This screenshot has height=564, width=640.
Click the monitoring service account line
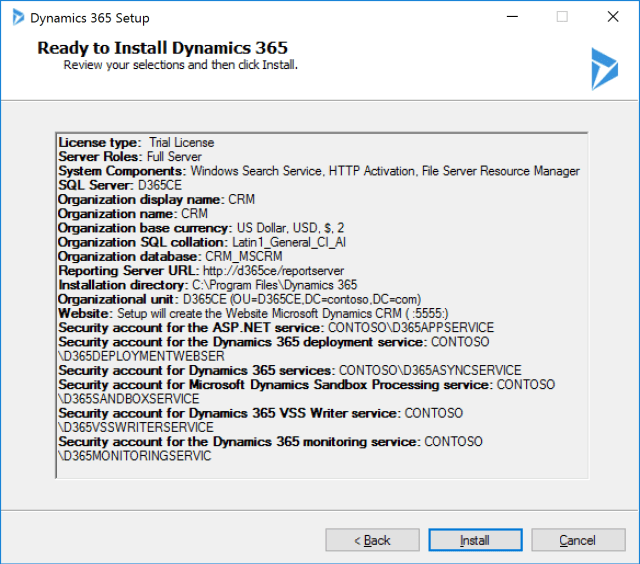pos(270,442)
